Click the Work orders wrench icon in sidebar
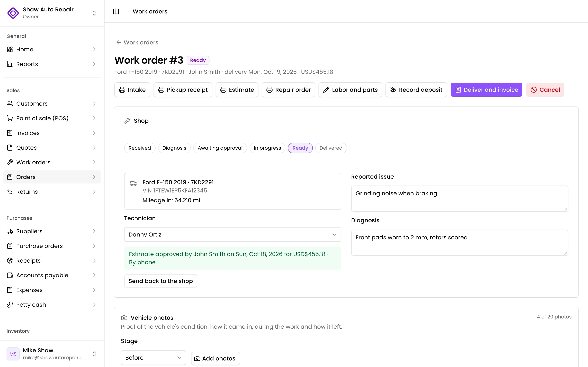 tap(10, 162)
